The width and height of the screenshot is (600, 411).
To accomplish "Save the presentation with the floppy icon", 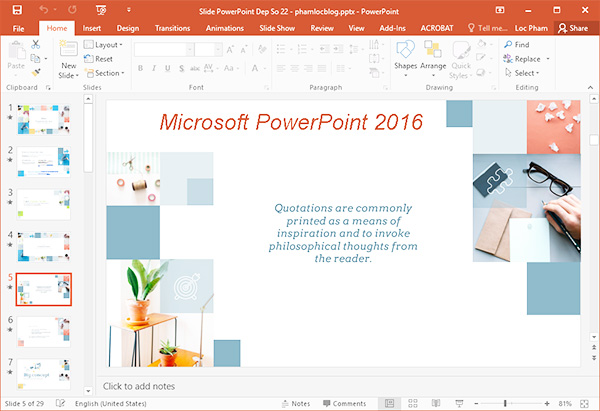I will tap(17, 10).
